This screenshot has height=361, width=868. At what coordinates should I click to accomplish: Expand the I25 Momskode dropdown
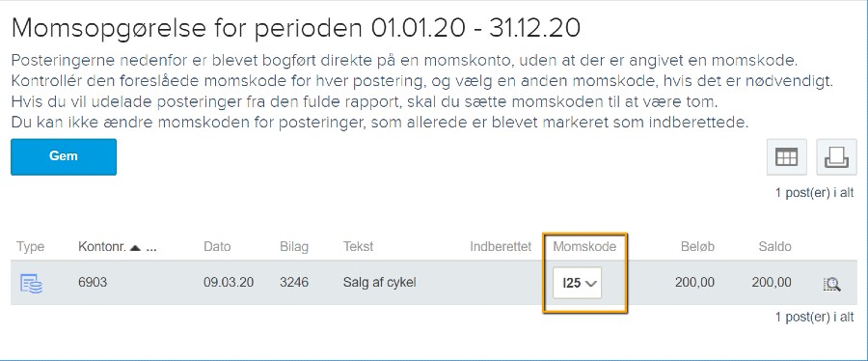pos(578,283)
